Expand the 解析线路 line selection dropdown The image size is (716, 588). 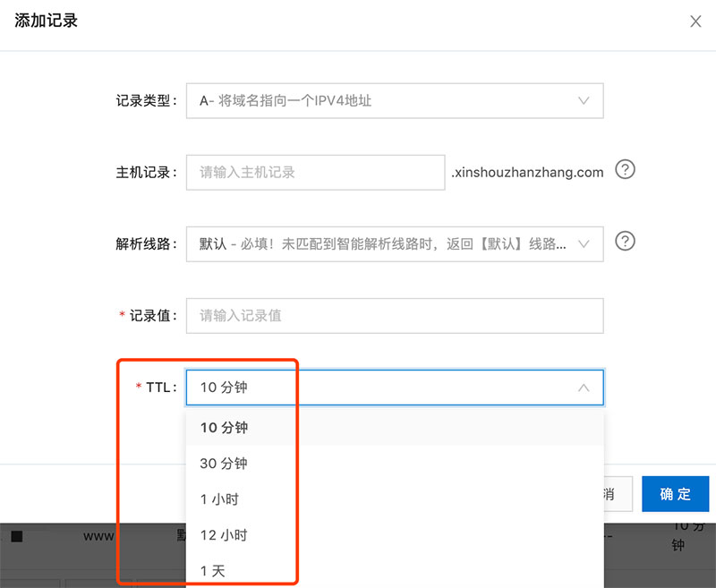pyautogui.click(x=584, y=243)
